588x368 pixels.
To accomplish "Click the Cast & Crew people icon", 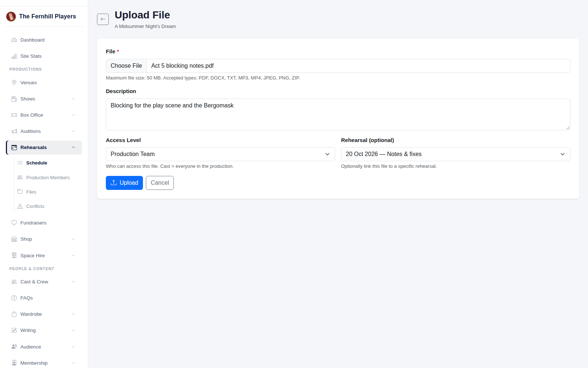I will pyautogui.click(x=14, y=282).
